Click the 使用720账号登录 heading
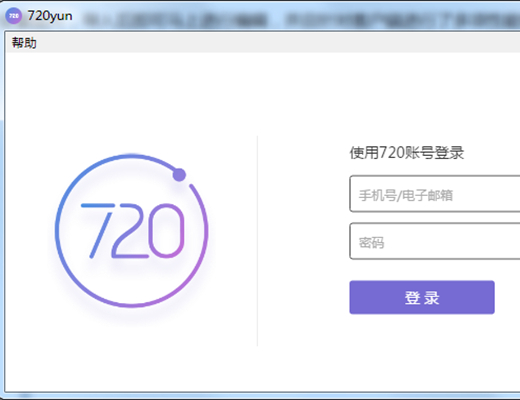 point(407,153)
